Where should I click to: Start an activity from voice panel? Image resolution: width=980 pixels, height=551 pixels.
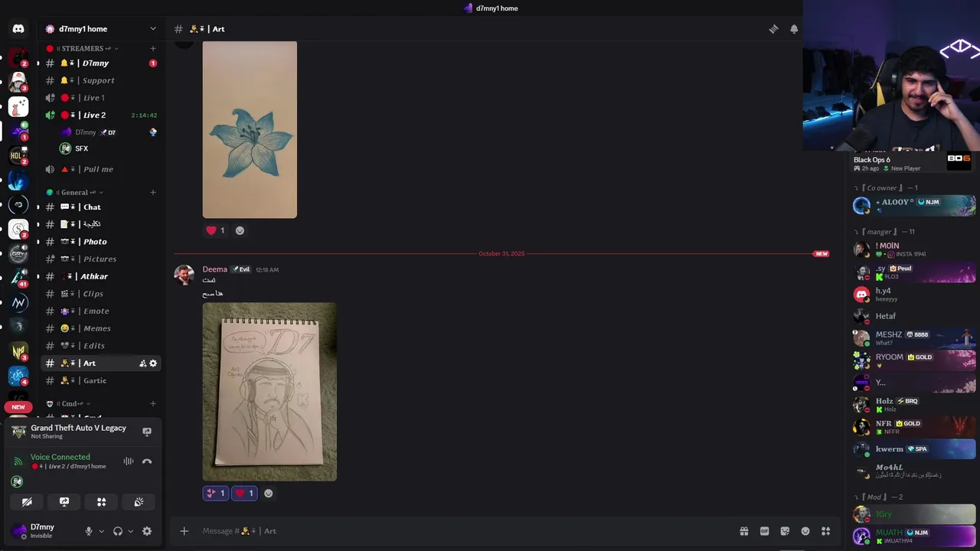pyautogui.click(x=101, y=502)
